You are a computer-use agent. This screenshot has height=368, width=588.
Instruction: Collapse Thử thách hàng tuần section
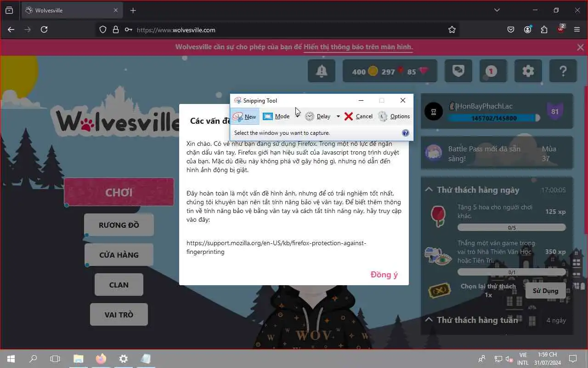(429, 320)
